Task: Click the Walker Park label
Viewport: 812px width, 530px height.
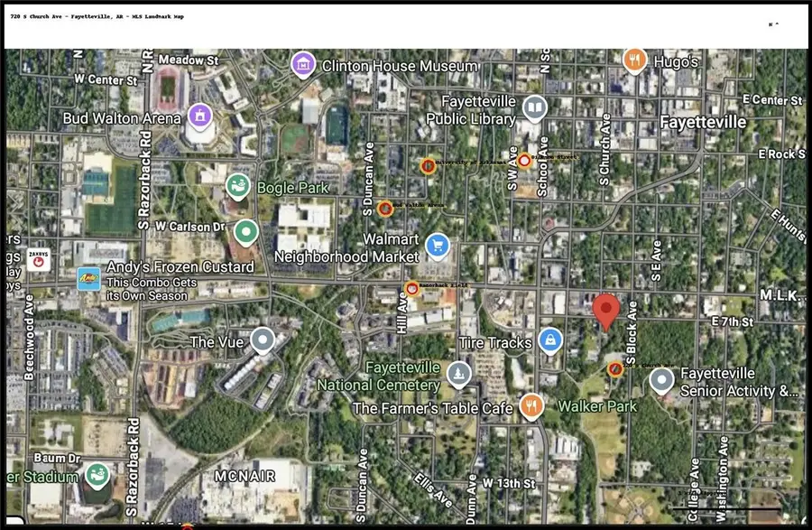Action: click(596, 407)
